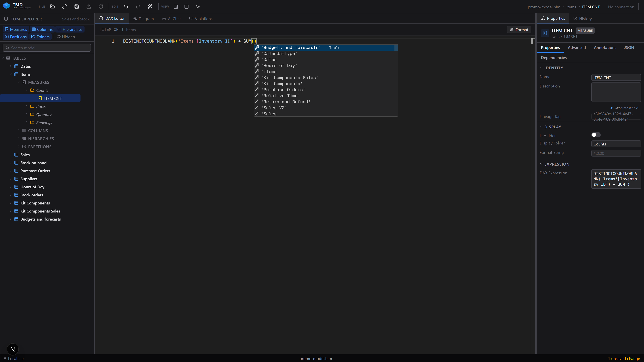This screenshot has width=644, height=362.
Task: Click the export upload icon
Action: (x=89, y=7)
